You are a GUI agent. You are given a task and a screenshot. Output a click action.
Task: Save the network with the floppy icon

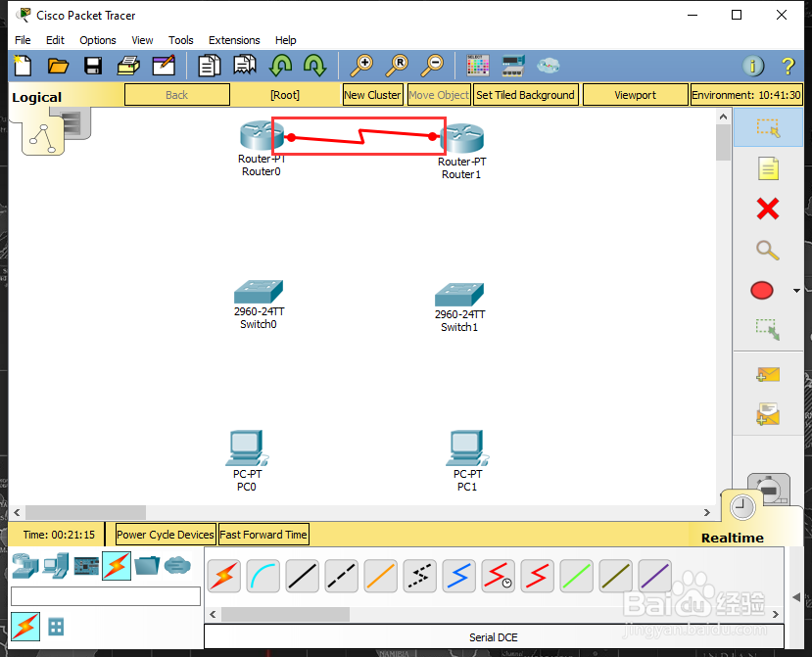click(93, 66)
